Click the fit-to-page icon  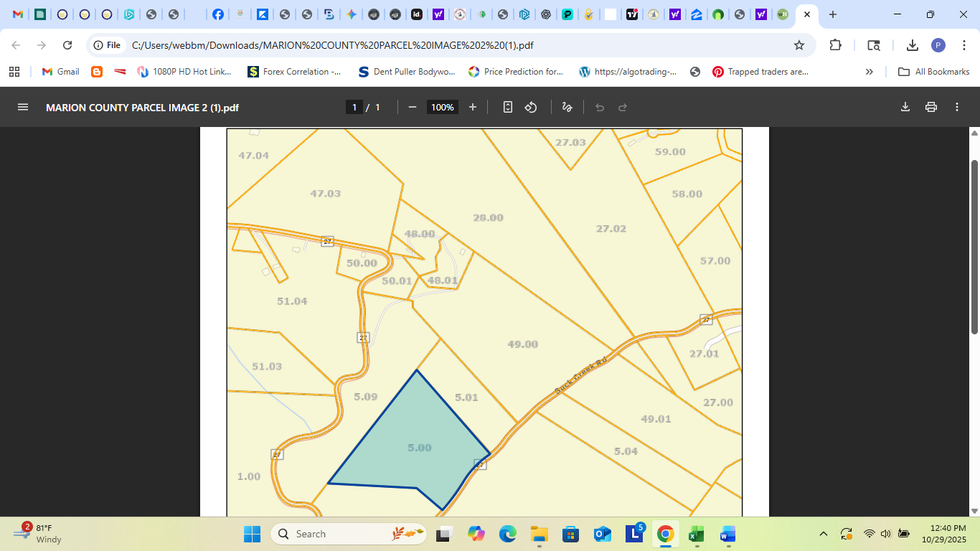[507, 106]
